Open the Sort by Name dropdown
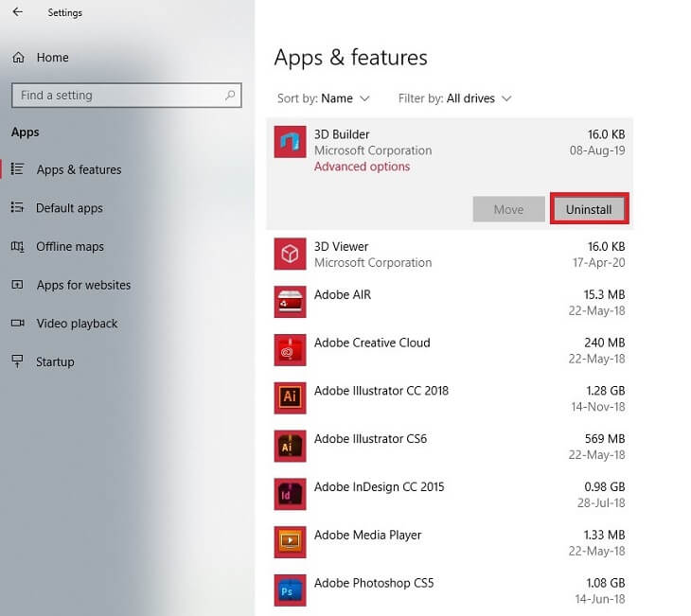 [345, 98]
